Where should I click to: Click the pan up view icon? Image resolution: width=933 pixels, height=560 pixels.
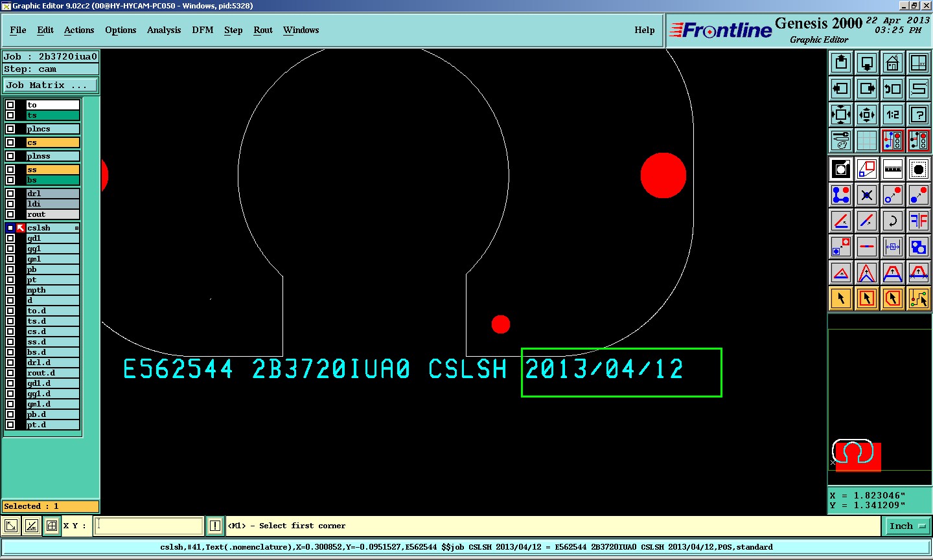pyautogui.click(x=841, y=63)
